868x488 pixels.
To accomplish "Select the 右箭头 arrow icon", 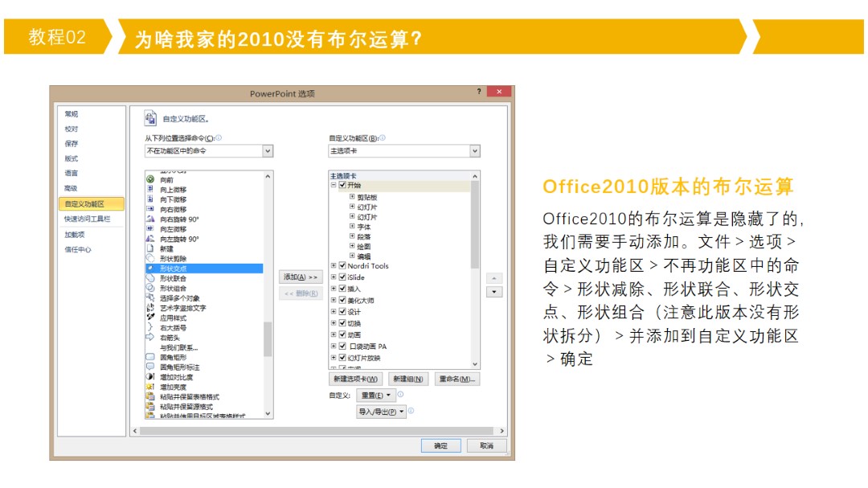I will 150,338.
